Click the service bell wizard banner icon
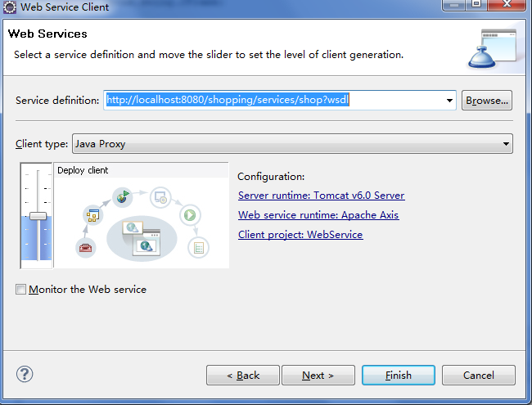This screenshot has width=532, height=405. point(492,48)
